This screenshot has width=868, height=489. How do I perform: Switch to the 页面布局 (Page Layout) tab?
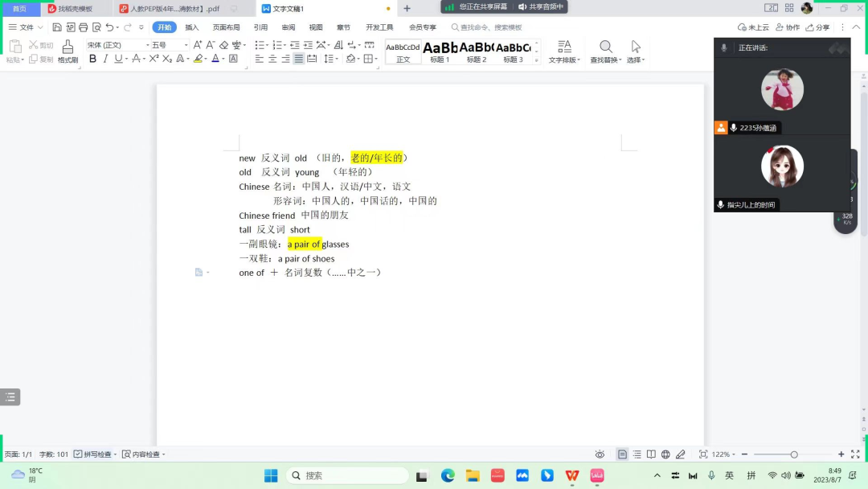tap(226, 27)
